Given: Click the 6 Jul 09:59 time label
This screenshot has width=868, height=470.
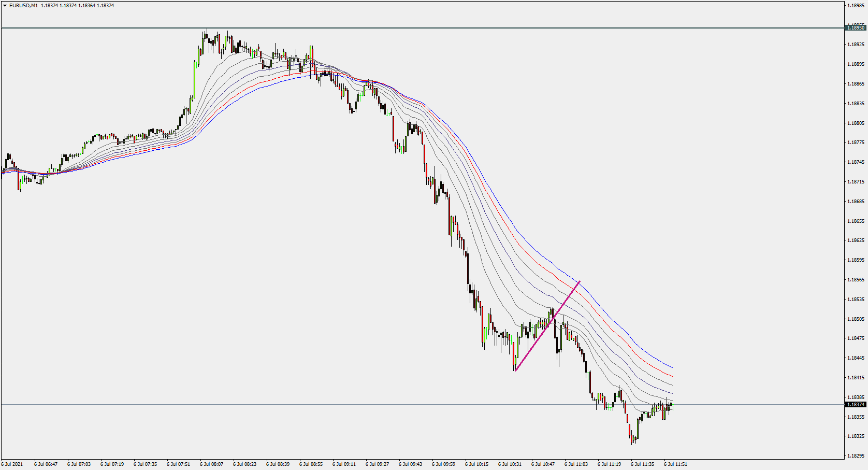Looking at the screenshot, I should (443, 464).
